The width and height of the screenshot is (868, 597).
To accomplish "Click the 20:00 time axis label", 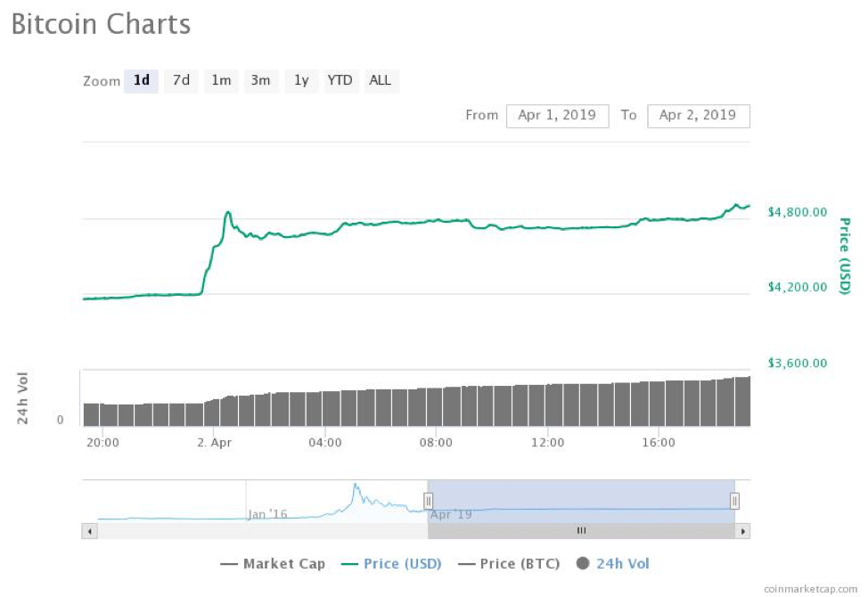I will (x=103, y=443).
